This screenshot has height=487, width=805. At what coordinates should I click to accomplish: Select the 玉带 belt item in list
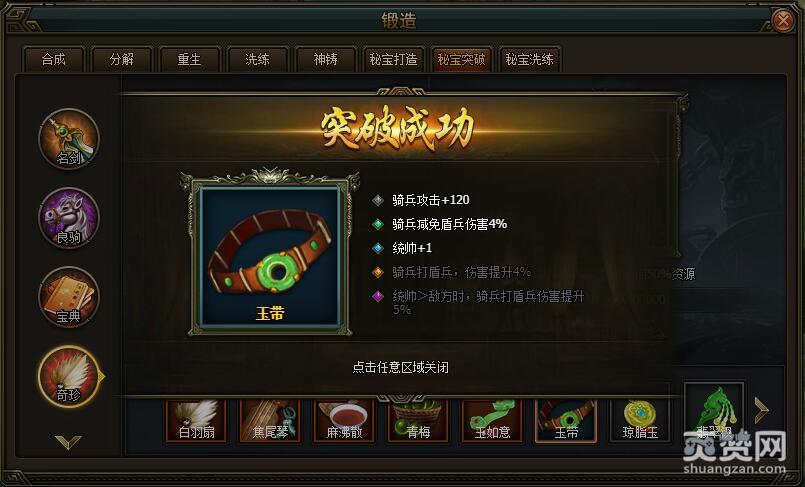pos(566,421)
